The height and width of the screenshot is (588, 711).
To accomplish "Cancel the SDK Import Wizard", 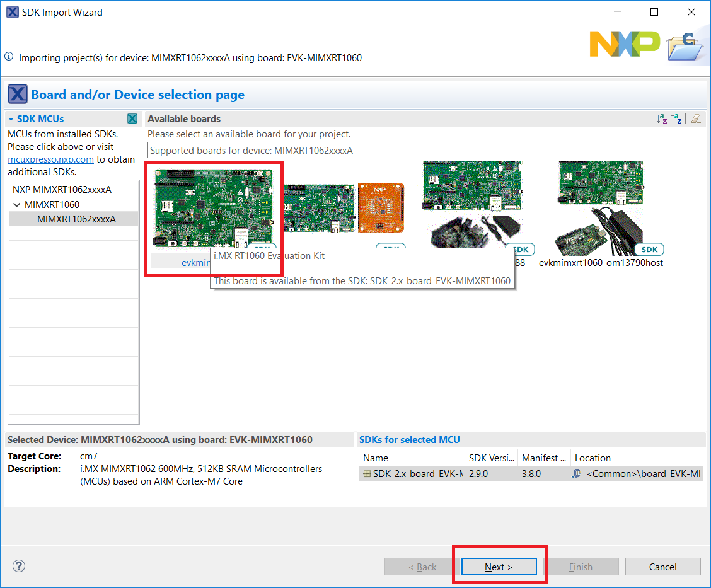I will 662,567.
